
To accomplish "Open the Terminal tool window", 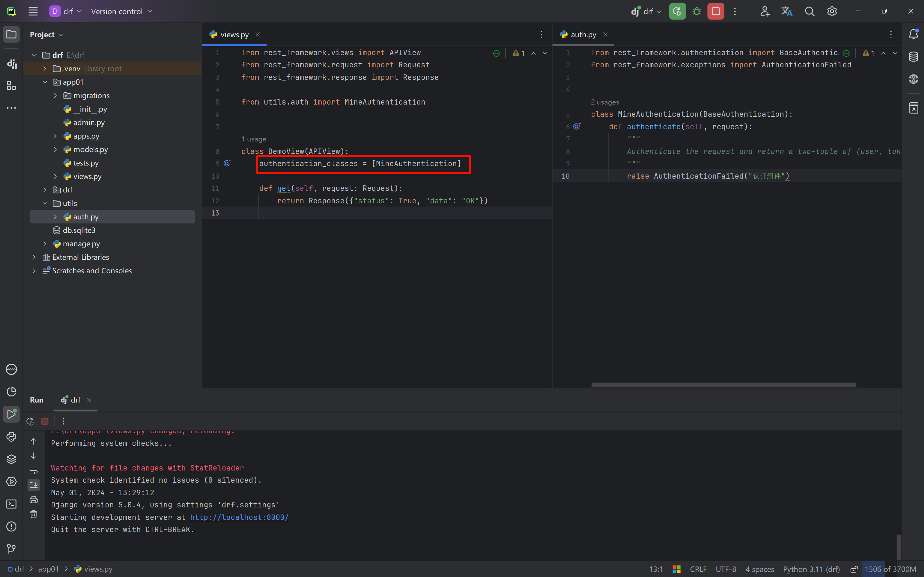I will pos(12,504).
